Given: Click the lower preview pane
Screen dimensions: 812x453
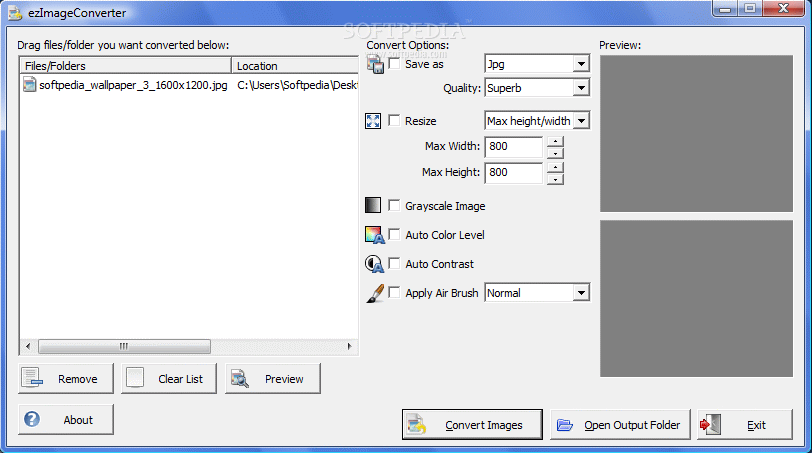Looking at the screenshot, I should pyautogui.click(x=696, y=299).
